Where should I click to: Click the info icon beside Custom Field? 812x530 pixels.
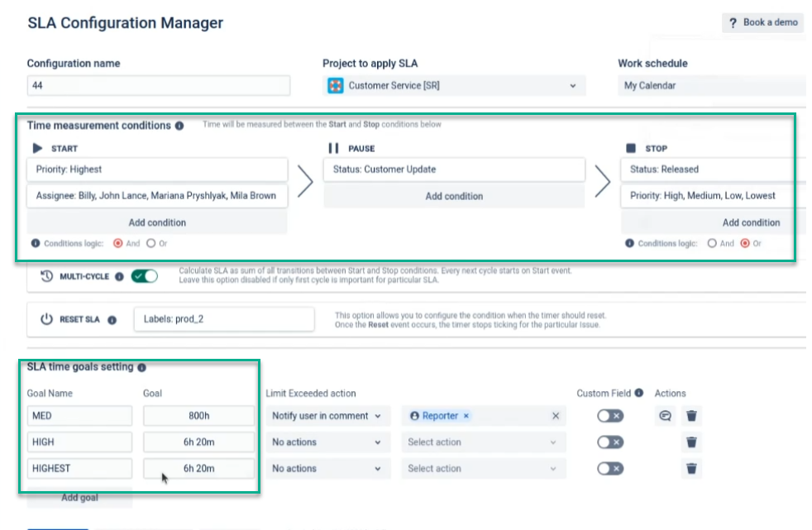click(x=639, y=393)
